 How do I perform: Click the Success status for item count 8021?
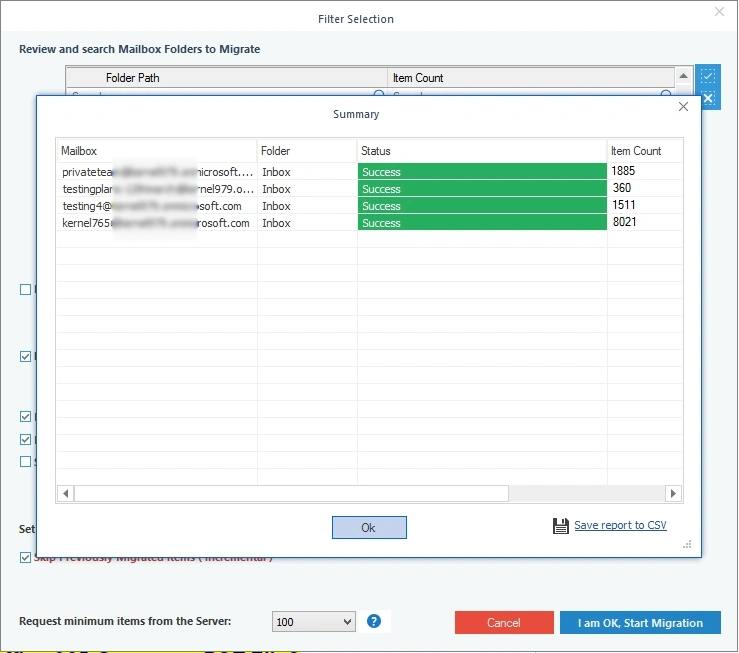pyautogui.click(x=482, y=223)
